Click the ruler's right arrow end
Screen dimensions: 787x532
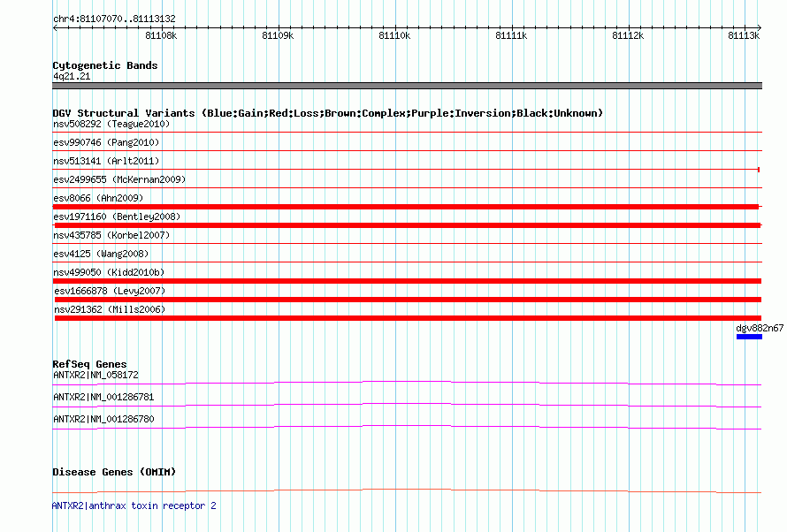tap(759, 27)
